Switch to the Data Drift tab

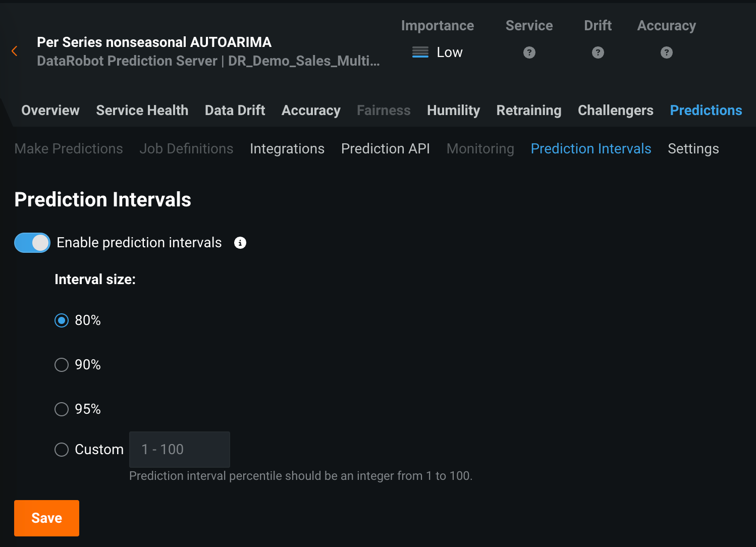coord(235,111)
